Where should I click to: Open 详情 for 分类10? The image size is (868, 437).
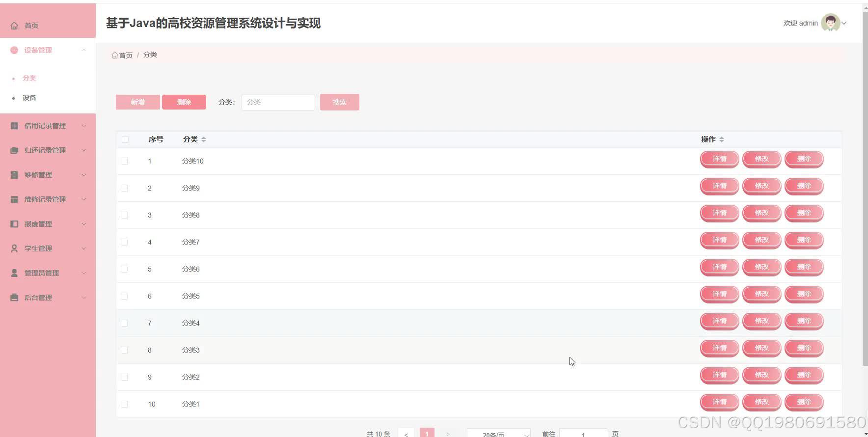pos(720,159)
